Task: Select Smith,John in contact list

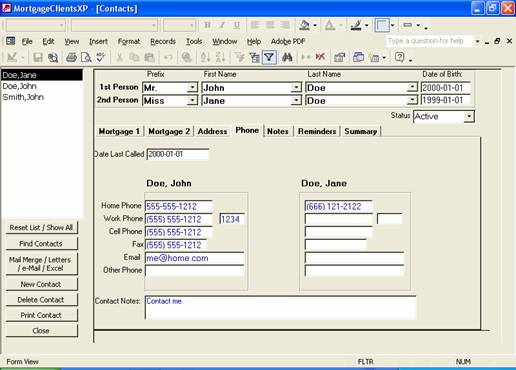Action: tap(23, 97)
